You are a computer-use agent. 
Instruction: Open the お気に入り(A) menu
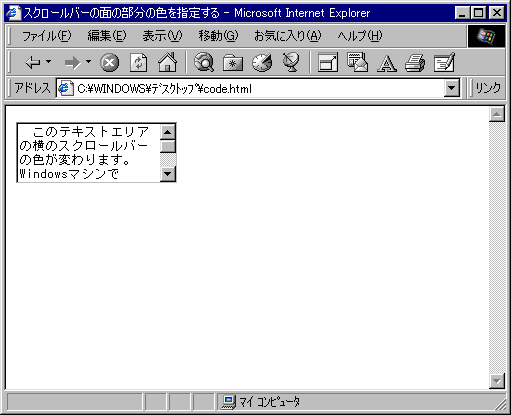click(x=287, y=36)
